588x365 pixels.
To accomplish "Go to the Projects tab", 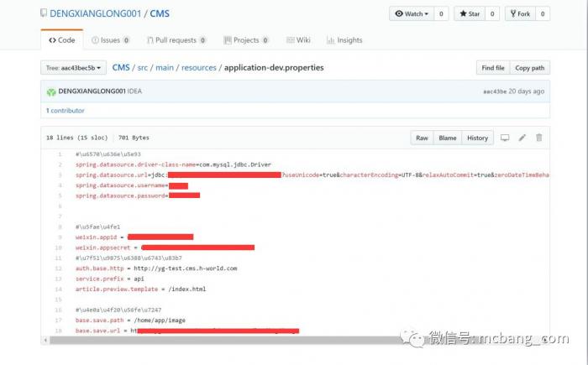I will pos(246,40).
